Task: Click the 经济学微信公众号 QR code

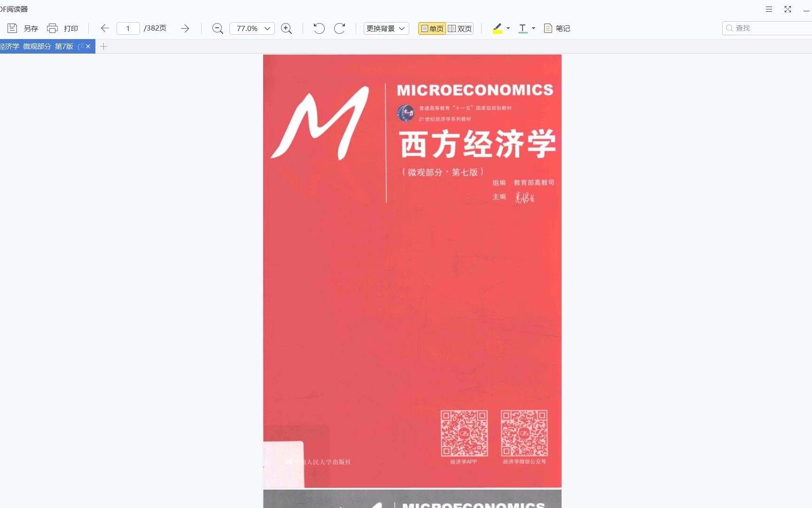Action: (524, 433)
